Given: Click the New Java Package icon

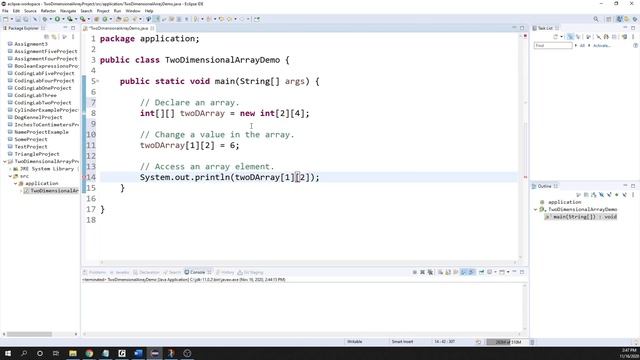Looking at the screenshot, I should coord(97,19).
